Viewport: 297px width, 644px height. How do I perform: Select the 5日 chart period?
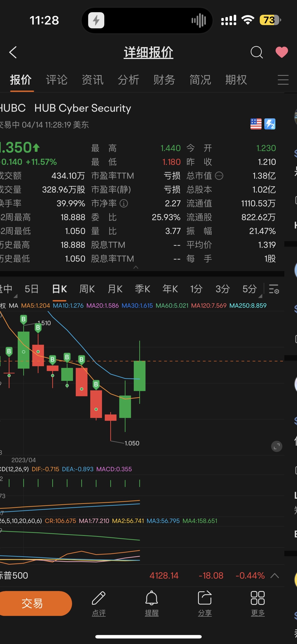(32, 289)
